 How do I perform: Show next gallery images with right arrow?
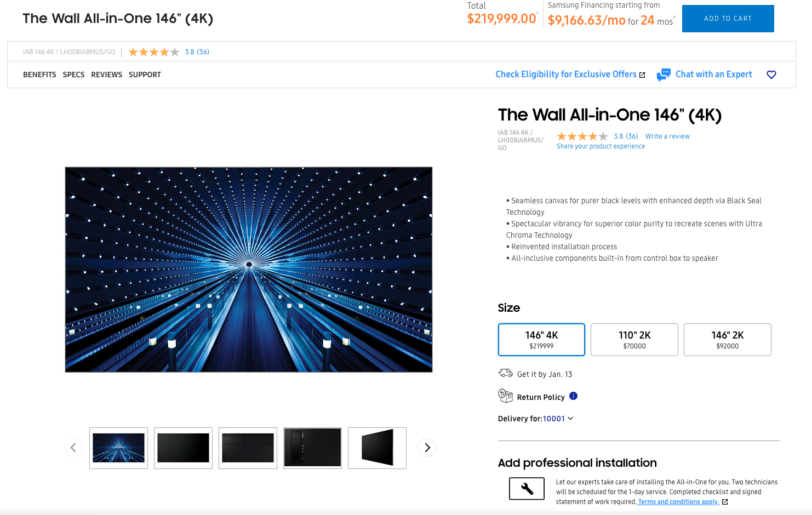(427, 448)
